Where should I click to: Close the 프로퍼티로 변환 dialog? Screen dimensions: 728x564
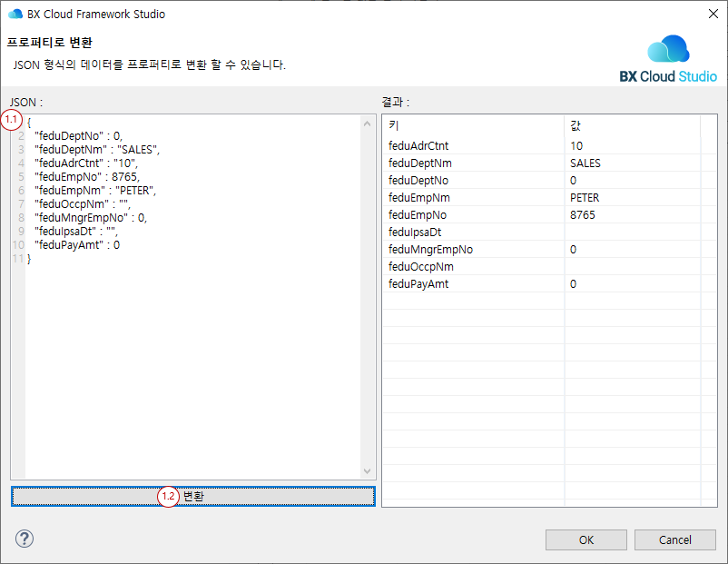712,14
